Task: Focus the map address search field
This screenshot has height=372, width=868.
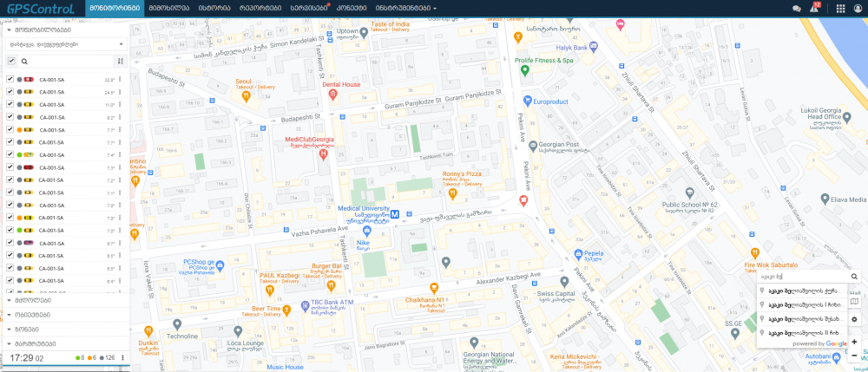Action: 803,277
